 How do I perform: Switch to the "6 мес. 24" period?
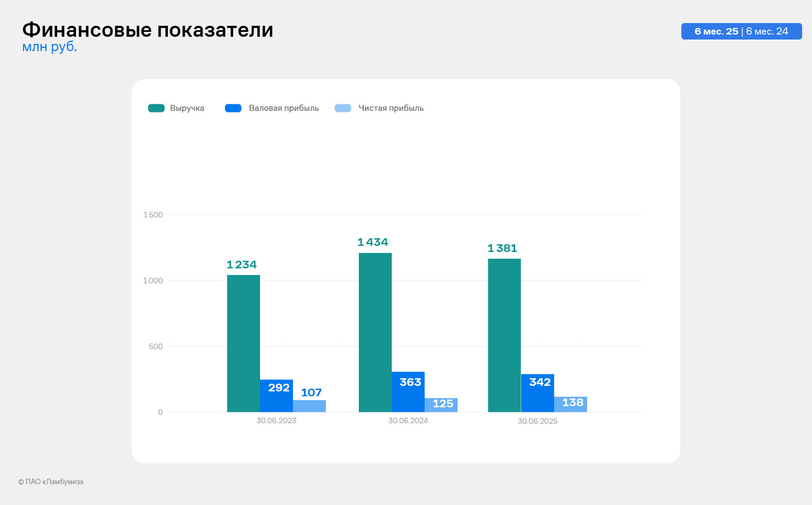pyautogui.click(x=767, y=31)
